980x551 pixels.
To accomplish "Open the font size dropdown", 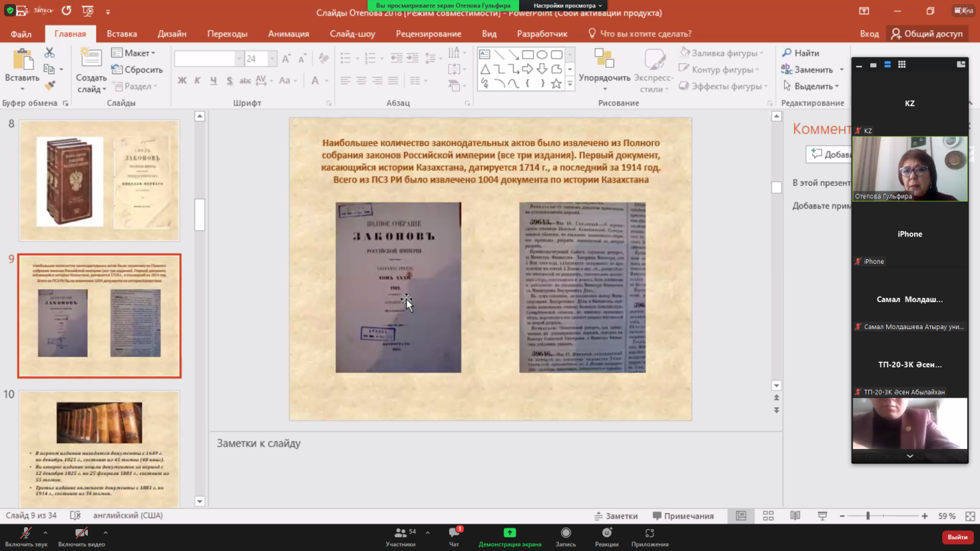I will [272, 59].
